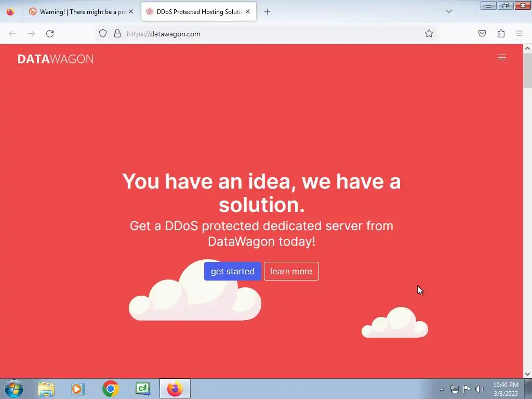View site security padlock info
The image size is (532, 399).
pos(117,34)
